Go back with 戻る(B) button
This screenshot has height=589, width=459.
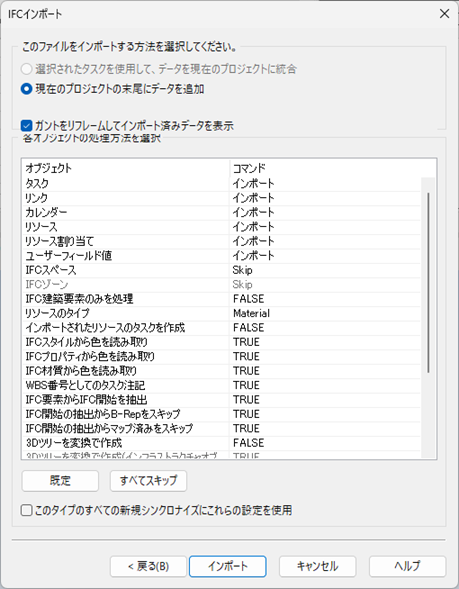pos(148,566)
